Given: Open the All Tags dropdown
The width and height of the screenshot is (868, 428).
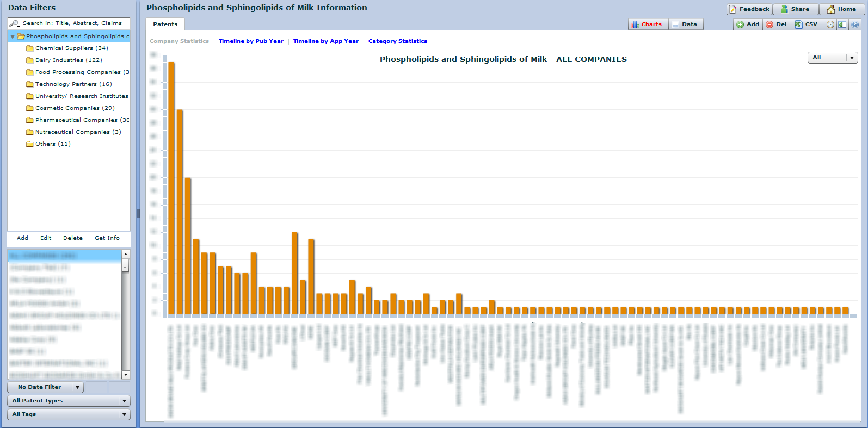Looking at the screenshot, I should pyautogui.click(x=69, y=414).
